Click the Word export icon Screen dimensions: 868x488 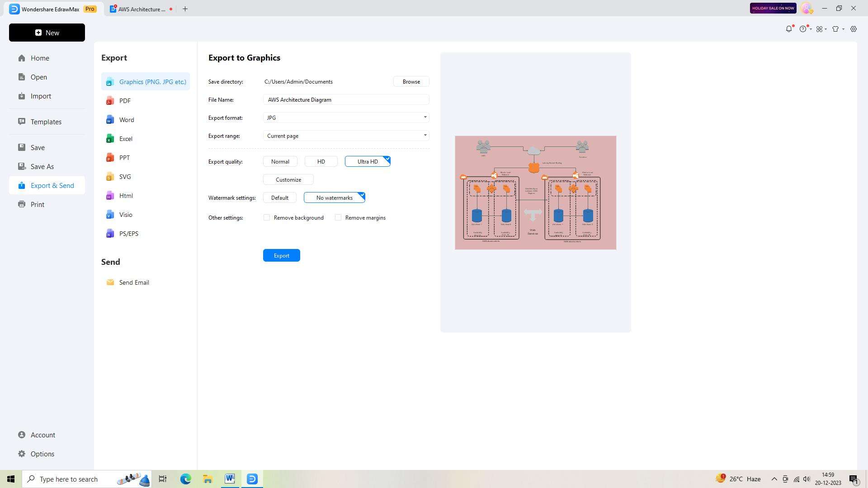(x=110, y=120)
